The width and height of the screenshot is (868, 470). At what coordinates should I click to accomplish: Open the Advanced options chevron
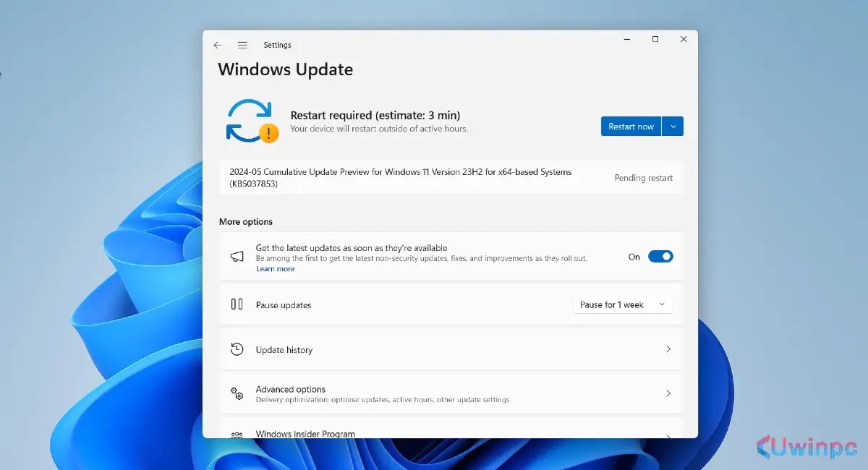click(668, 393)
